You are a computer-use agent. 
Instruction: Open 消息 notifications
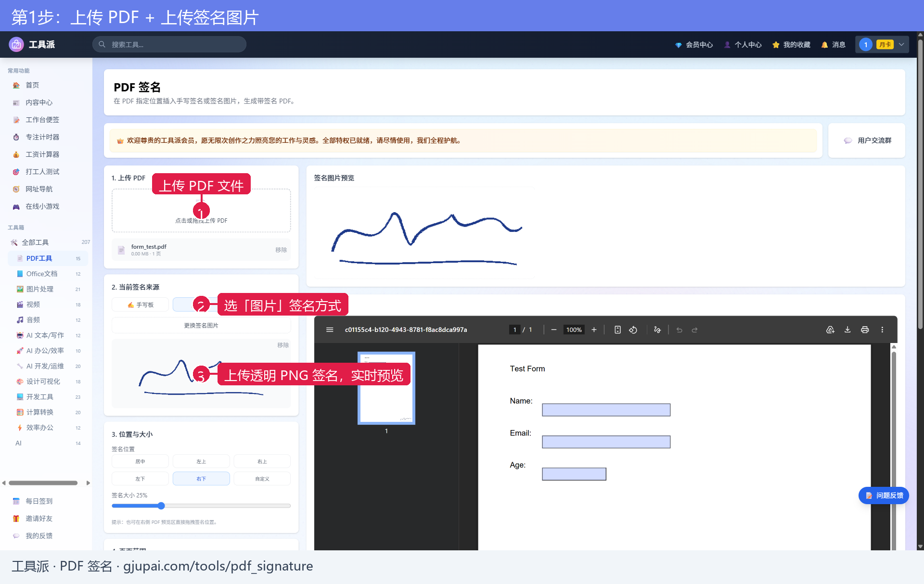(x=833, y=45)
